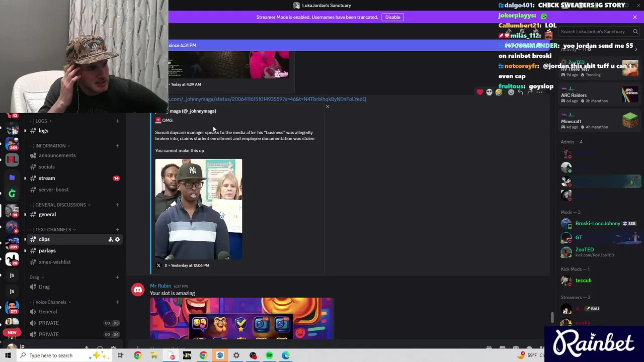Open Windows Start menu
The height and width of the screenshot is (362, 644).
coord(8,355)
